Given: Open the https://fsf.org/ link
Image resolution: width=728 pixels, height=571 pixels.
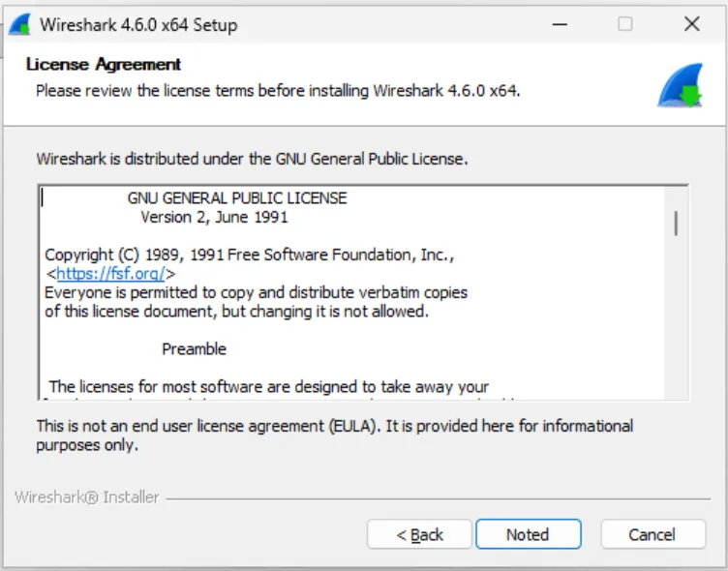Looking at the screenshot, I should 109,274.
